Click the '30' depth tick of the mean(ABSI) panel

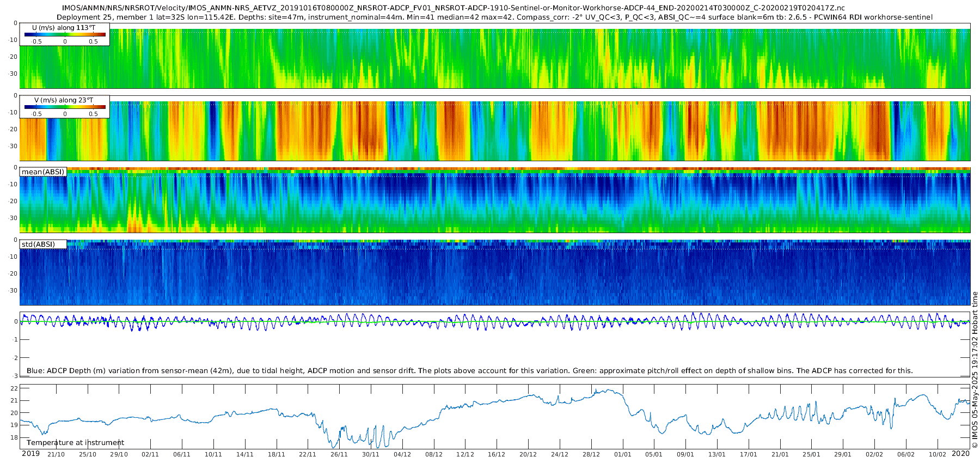pyautogui.click(x=14, y=218)
